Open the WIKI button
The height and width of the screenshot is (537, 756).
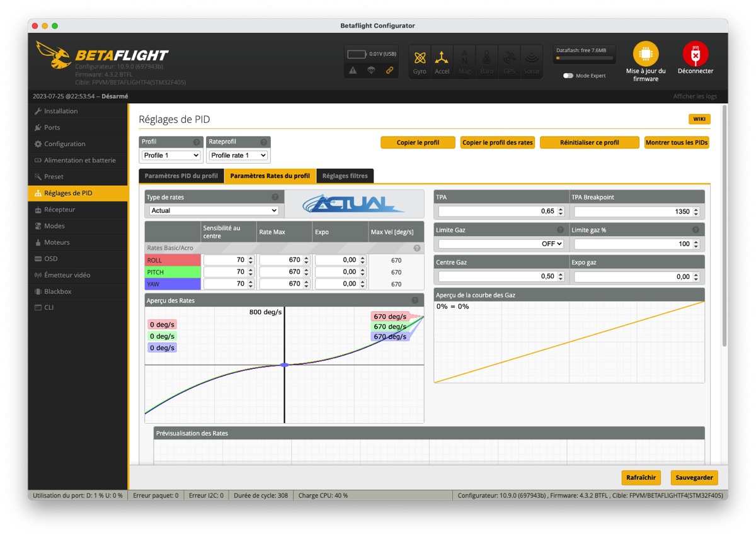click(x=699, y=119)
